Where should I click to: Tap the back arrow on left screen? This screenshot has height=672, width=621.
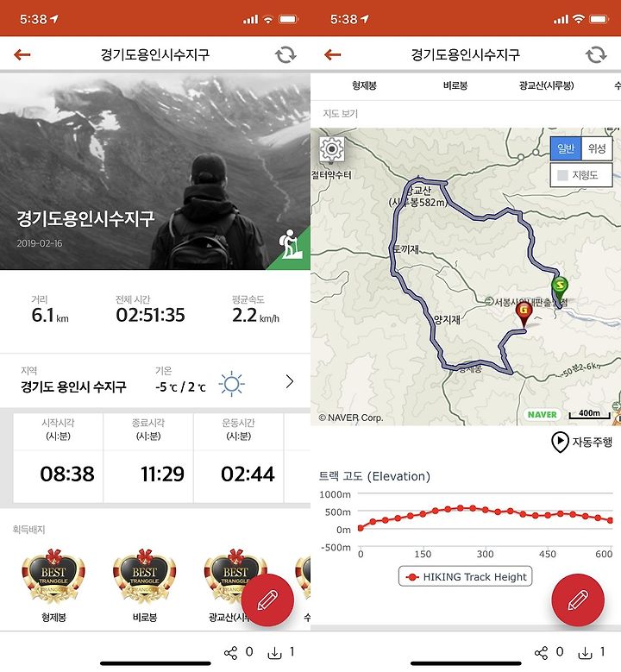pos(22,55)
